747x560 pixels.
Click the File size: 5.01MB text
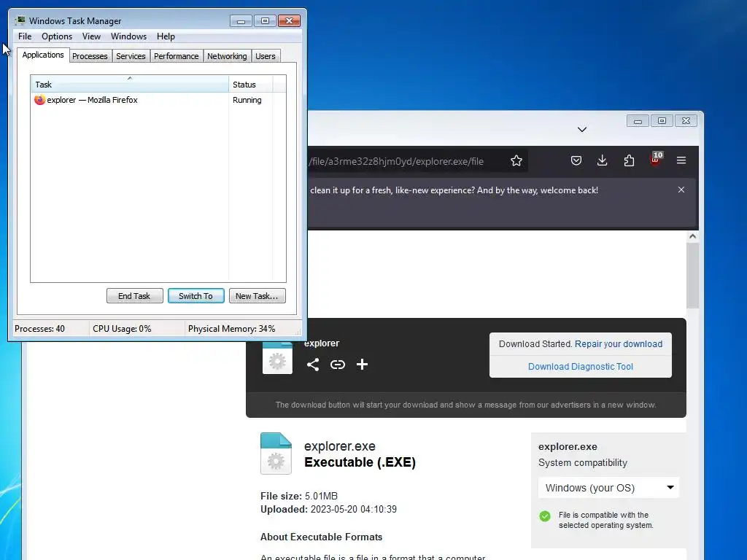click(x=298, y=496)
